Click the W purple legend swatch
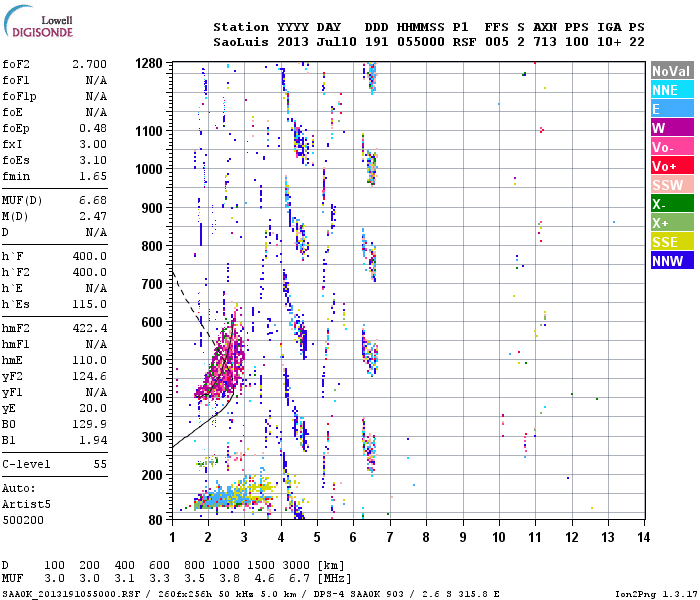Screen dimensions: 700x600 click(x=672, y=128)
